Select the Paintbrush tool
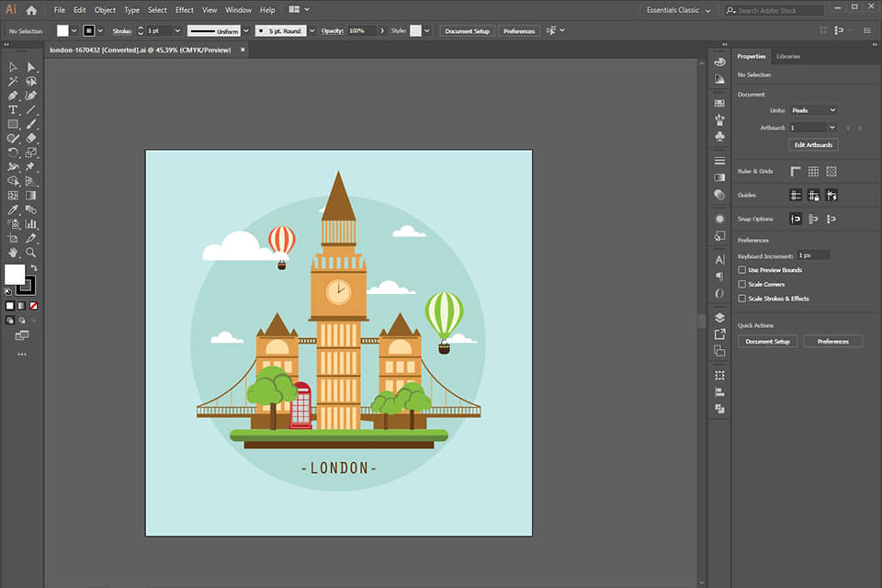 click(x=30, y=124)
